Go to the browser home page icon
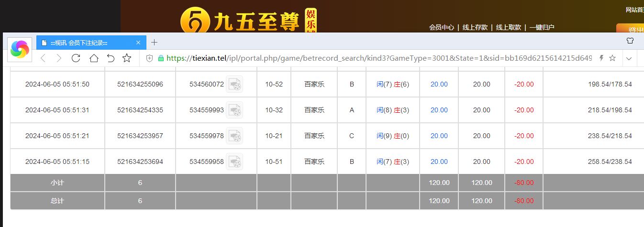 pyautogui.click(x=94, y=58)
